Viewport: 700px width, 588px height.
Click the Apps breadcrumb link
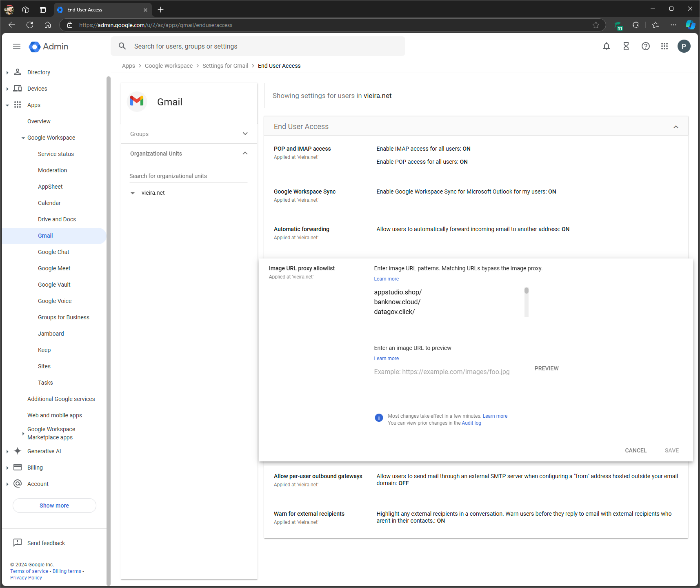[129, 66]
